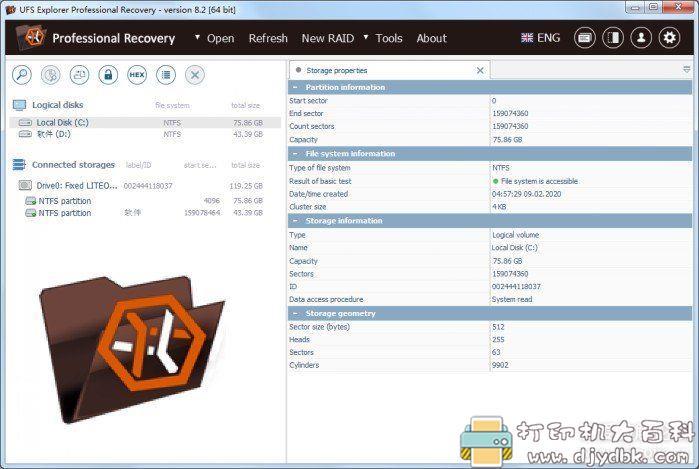This screenshot has height=469, width=699.
Task: Select NTFS partition starting at 4096
Action: click(x=145, y=201)
